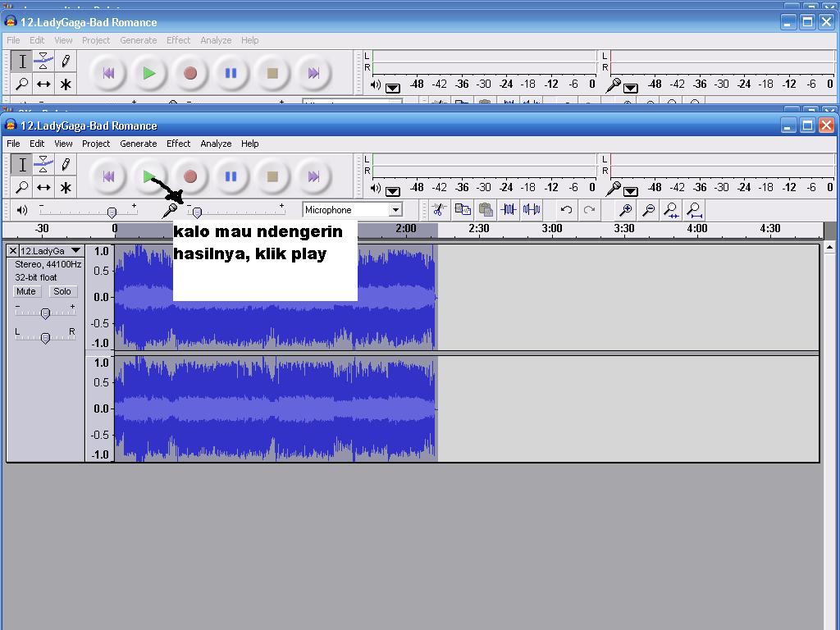Click the Fit Project in window icon
This screenshot has width=840, height=630.
[x=694, y=209]
